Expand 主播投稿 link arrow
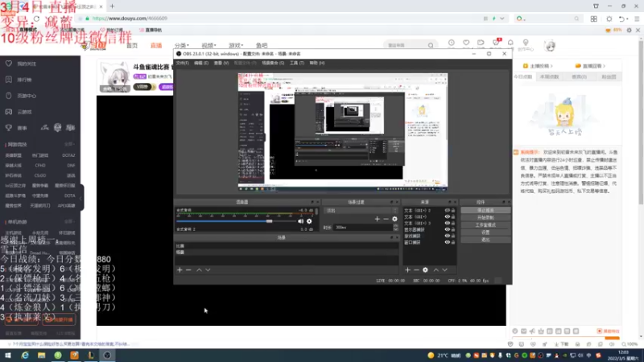 tap(551, 66)
